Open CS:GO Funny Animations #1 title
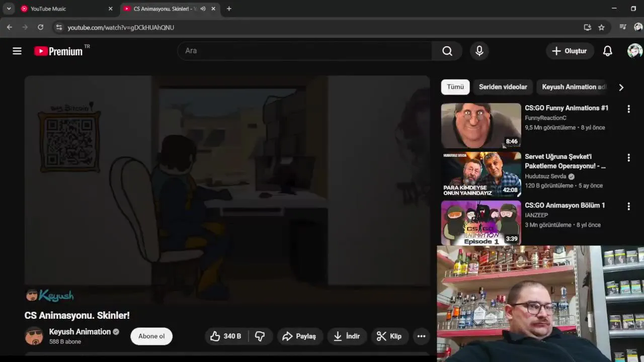644x362 pixels. (x=567, y=108)
